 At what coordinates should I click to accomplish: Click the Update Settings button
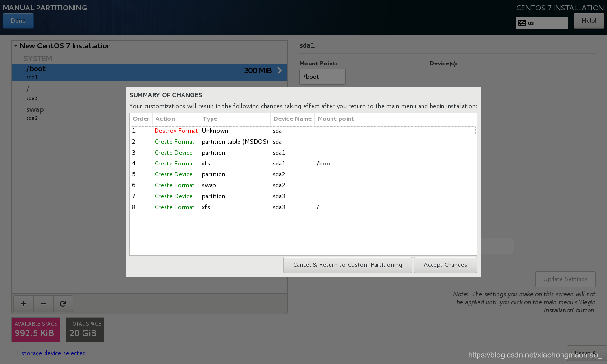(565, 279)
